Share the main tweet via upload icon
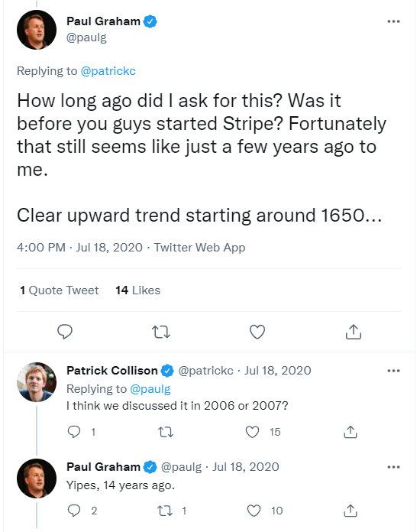This screenshot has height=532, width=420. pos(354,332)
